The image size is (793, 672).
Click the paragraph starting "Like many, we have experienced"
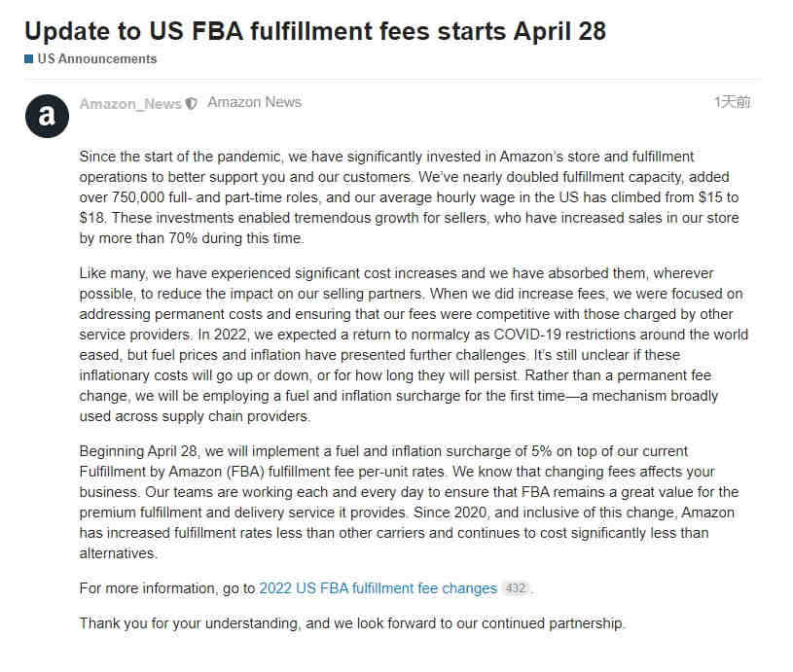[x=414, y=345]
